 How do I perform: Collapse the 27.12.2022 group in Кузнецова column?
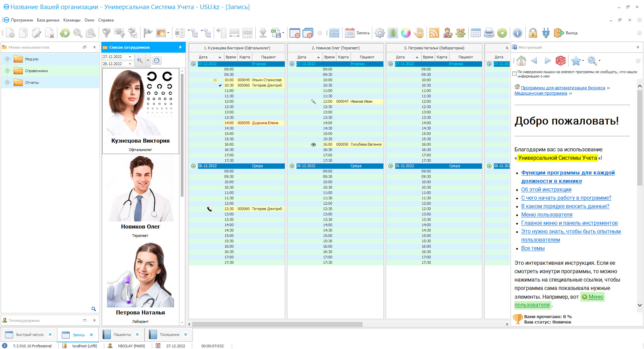point(193,64)
